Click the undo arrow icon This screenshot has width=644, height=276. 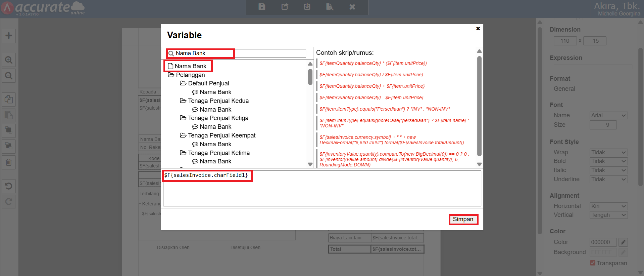9,186
